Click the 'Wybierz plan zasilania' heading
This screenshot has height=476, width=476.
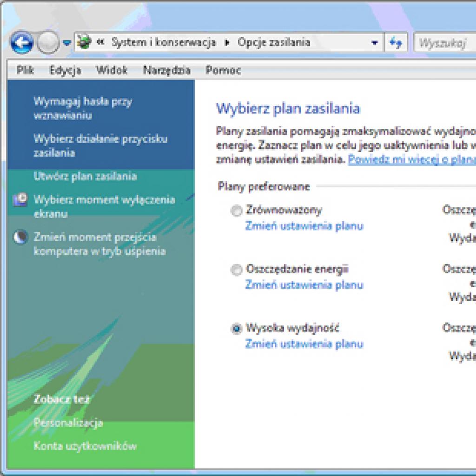288,109
